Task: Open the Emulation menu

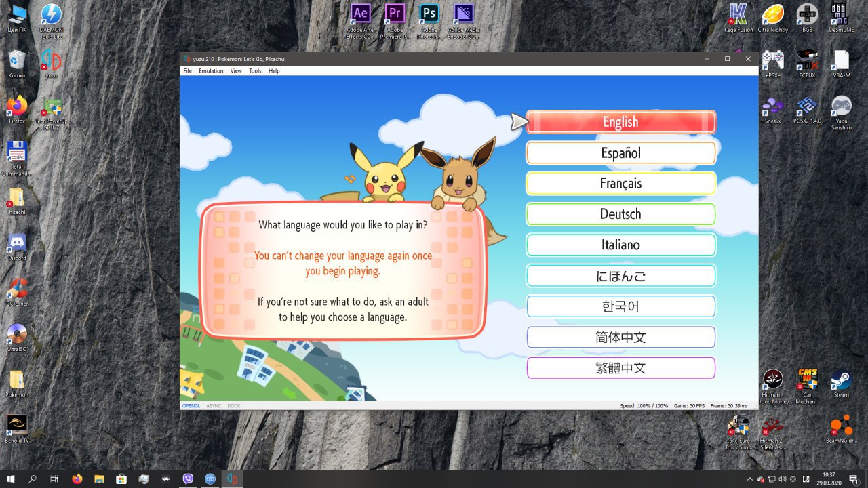Action: [211, 70]
